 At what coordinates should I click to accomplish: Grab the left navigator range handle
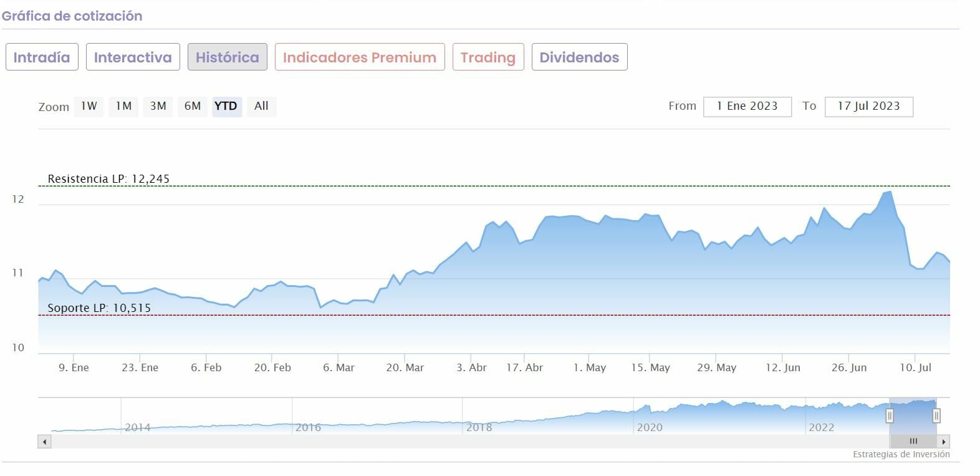coord(890,415)
